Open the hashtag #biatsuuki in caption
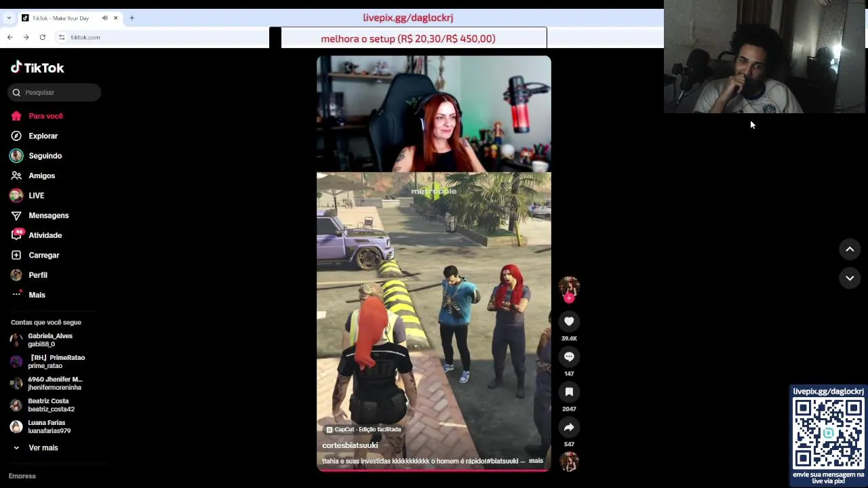The height and width of the screenshot is (488, 868). point(502,461)
